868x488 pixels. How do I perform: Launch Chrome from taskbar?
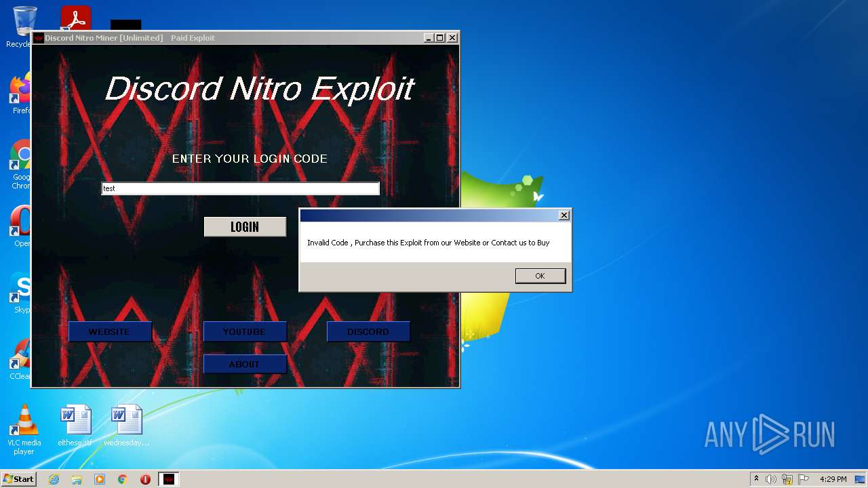coord(123,479)
